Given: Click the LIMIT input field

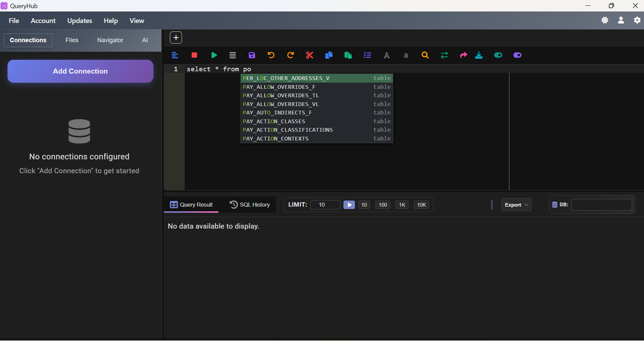Looking at the screenshot, I should coord(325,205).
